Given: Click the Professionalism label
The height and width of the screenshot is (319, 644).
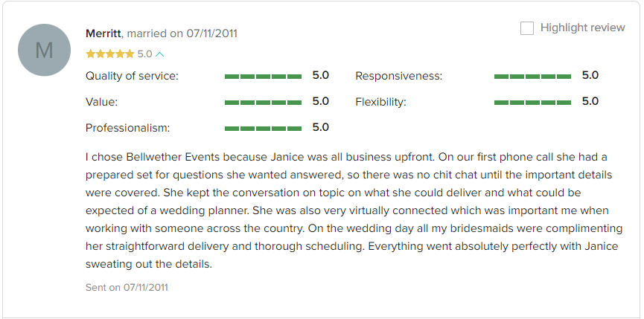Looking at the screenshot, I should (x=128, y=128).
